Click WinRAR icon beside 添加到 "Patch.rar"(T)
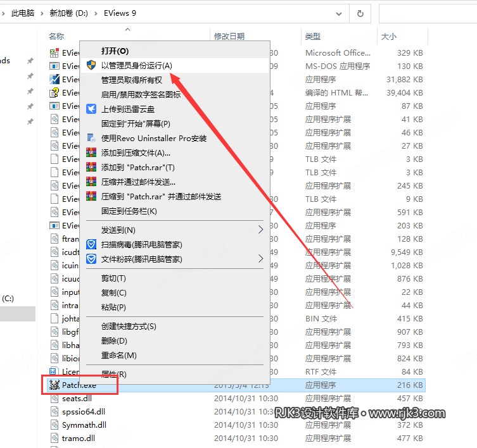 tap(91, 167)
